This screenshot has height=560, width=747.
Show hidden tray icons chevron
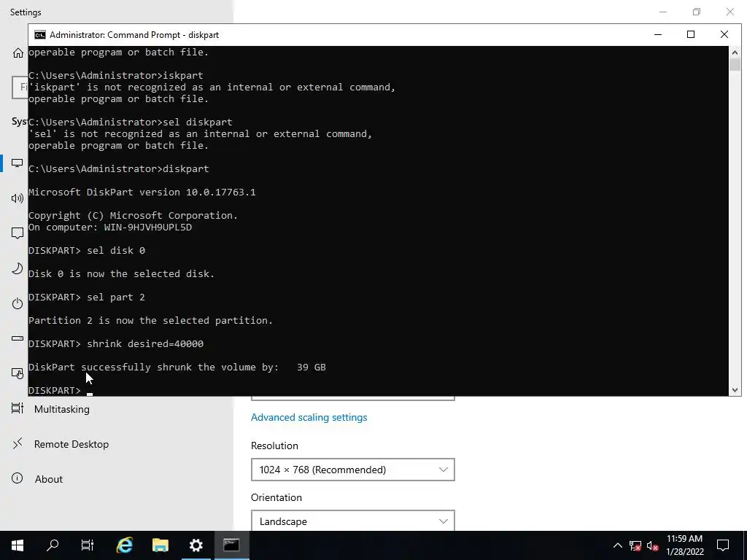point(617,545)
